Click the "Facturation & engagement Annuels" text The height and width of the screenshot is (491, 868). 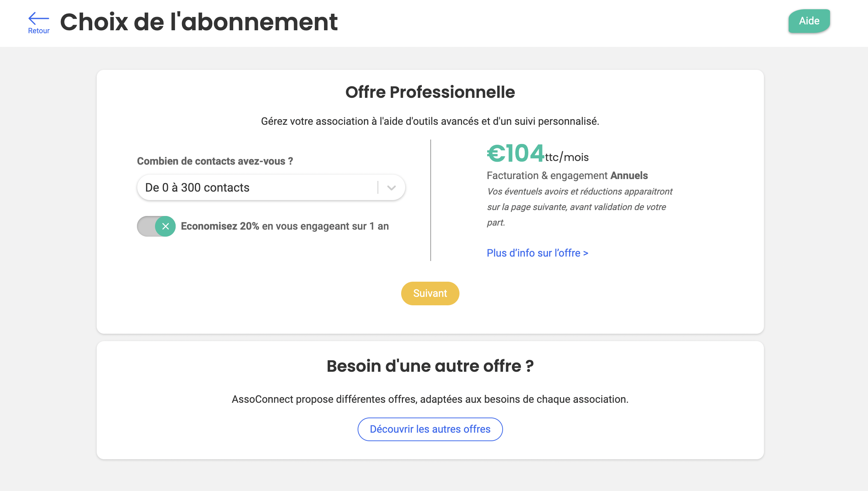(x=567, y=176)
